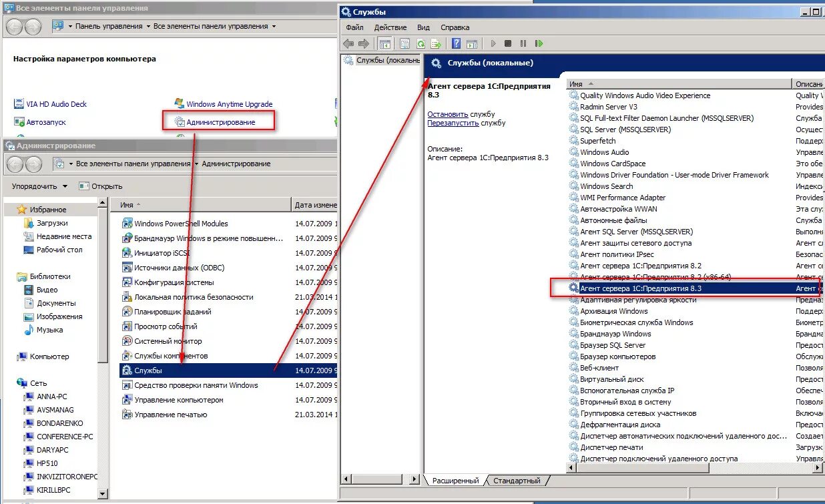Select Диспетчер печати service row
The height and width of the screenshot is (504, 825).
point(696,447)
